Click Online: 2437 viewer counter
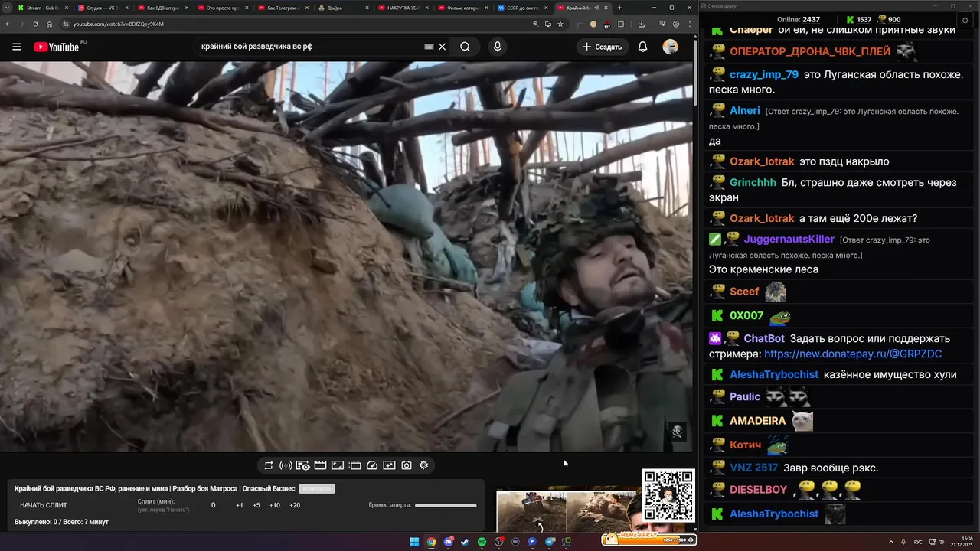Viewport: 980px width, 551px height. point(799,19)
